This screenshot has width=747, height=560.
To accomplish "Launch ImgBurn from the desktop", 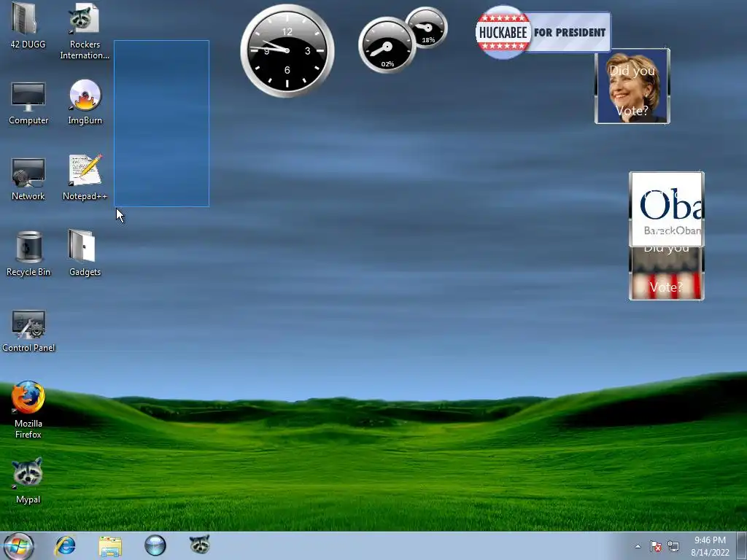I will tap(85, 96).
